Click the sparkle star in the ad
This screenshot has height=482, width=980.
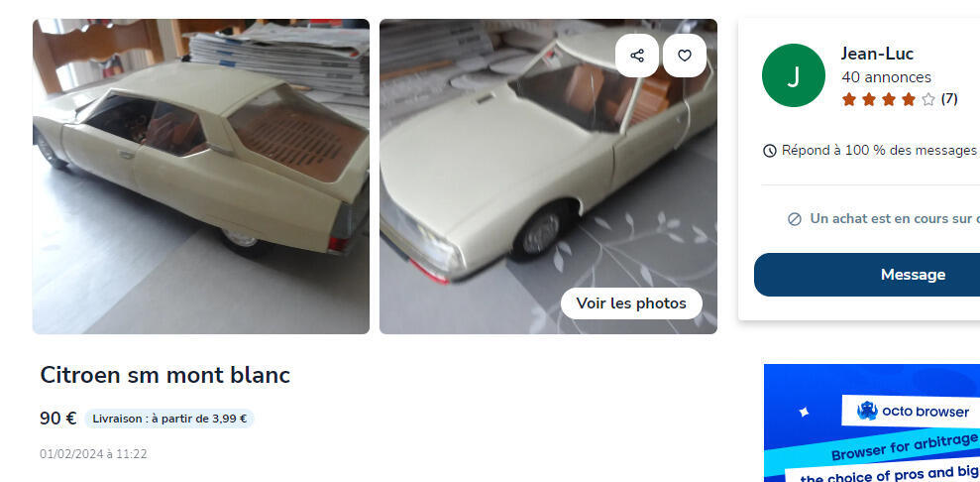(805, 413)
